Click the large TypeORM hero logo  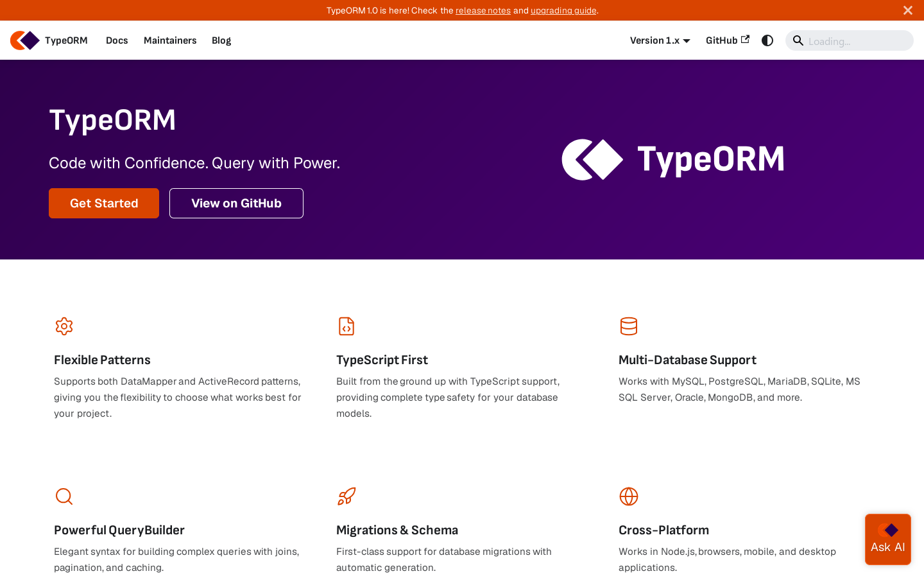pyautogui.click(x=673, y=159)
